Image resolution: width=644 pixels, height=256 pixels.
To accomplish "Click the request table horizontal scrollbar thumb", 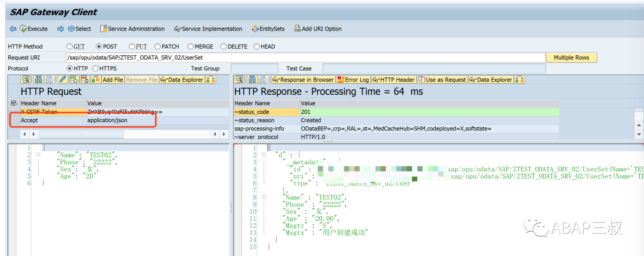I will 81,134.
